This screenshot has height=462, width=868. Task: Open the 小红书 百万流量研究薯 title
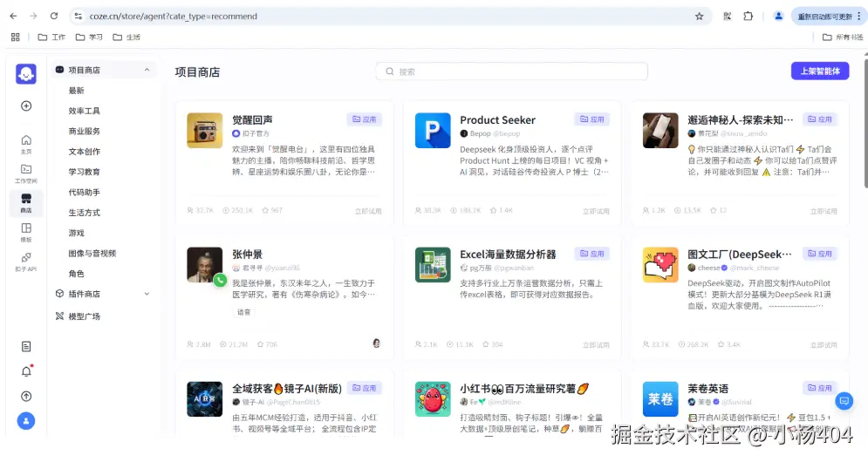click(523, 389)
